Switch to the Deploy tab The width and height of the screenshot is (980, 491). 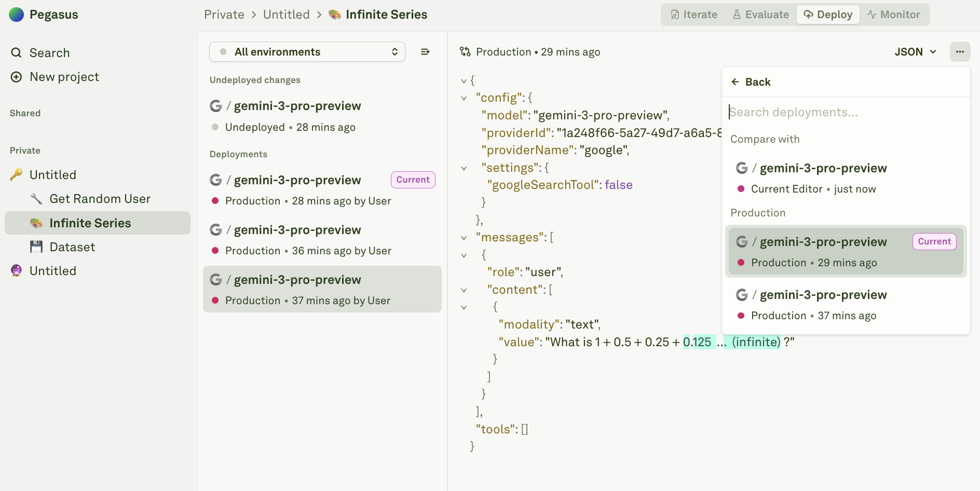click(828, 15)
